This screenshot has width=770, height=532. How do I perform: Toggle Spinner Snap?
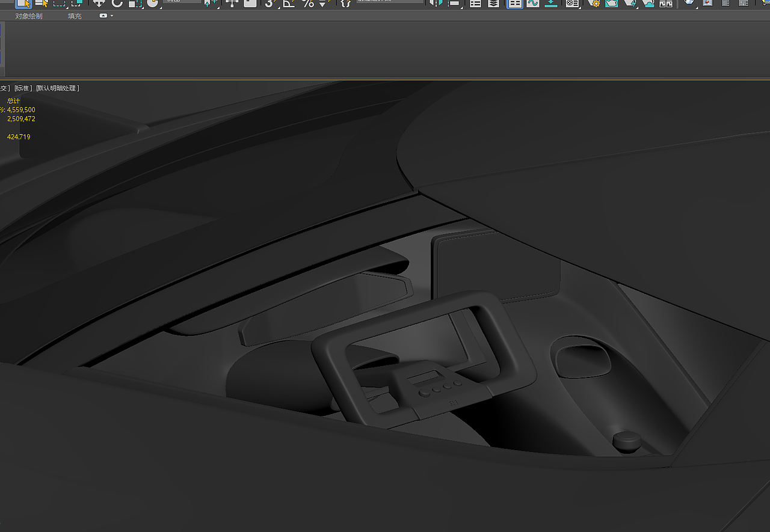(x=323, y=2)
